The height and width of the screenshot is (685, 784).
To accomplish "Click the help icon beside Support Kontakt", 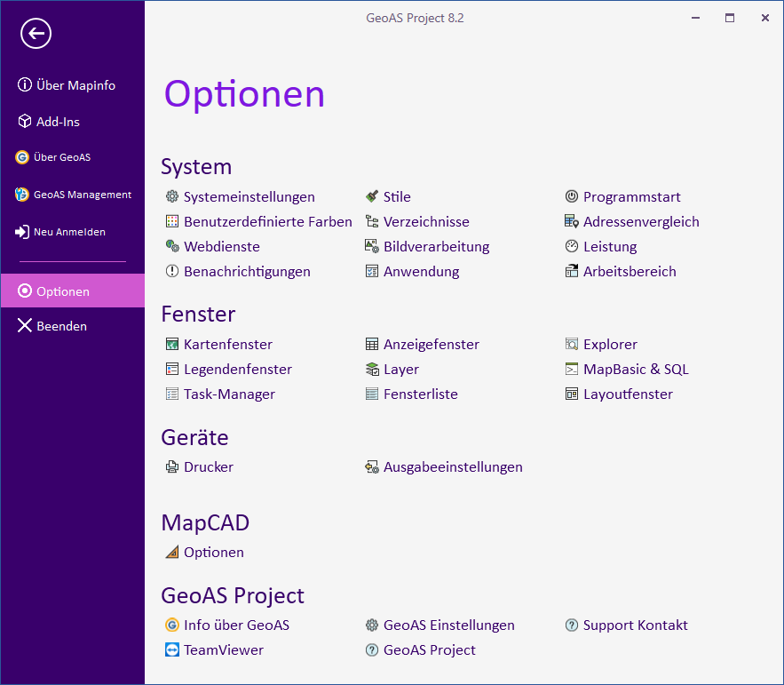I will [572, 625].
